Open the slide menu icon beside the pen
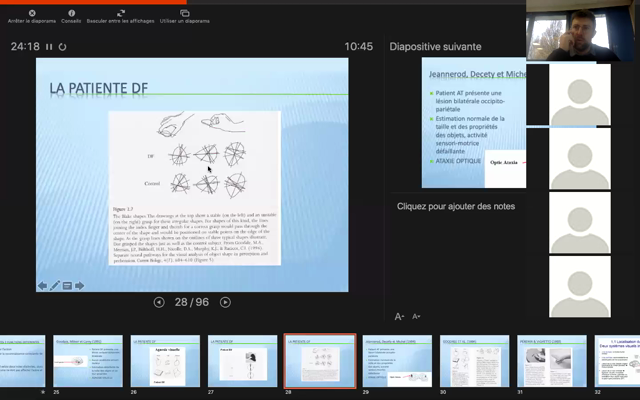The image size is (640, 400). (x=67, y=285)
